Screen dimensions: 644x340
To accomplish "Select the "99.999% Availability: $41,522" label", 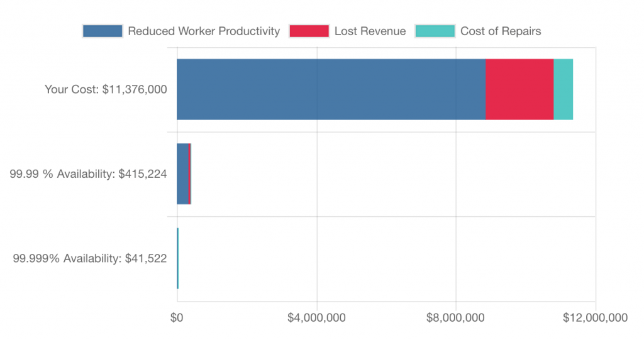I will pyautogui.click(x=90, y=258).
